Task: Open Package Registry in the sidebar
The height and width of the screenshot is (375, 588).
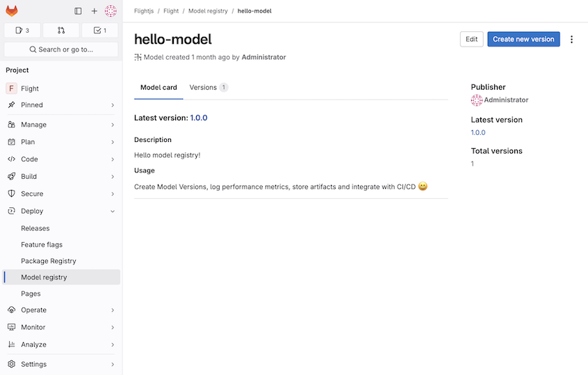Action: [49, 261]
